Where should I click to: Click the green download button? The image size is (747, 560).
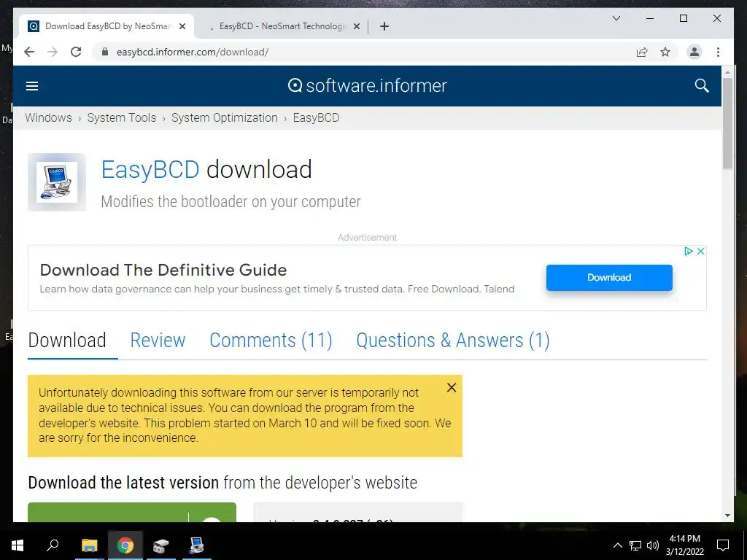132,513
